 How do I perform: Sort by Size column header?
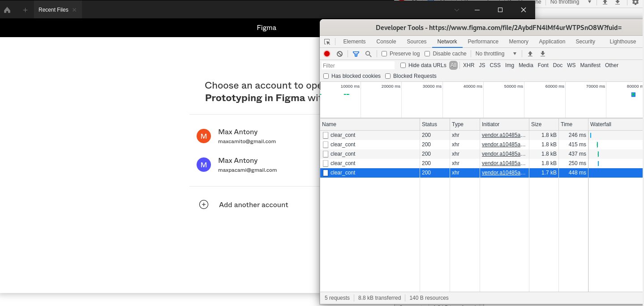544,124
